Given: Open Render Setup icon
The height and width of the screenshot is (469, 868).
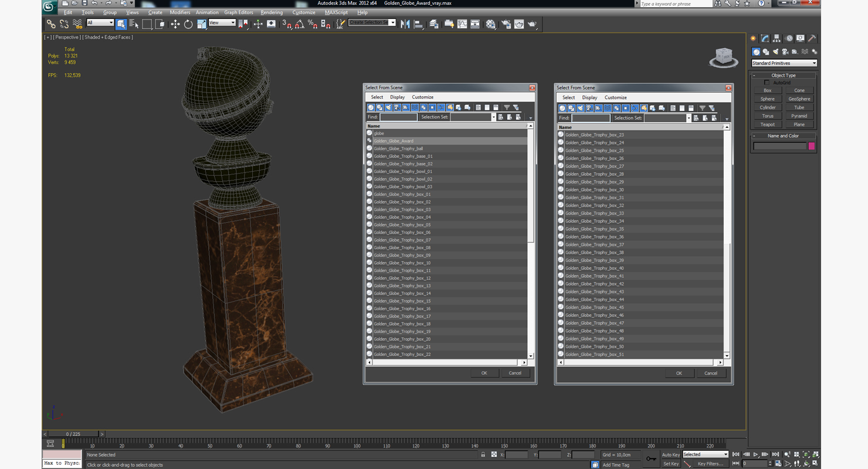Looking at the screenshot, I should [x=506, y=24].
